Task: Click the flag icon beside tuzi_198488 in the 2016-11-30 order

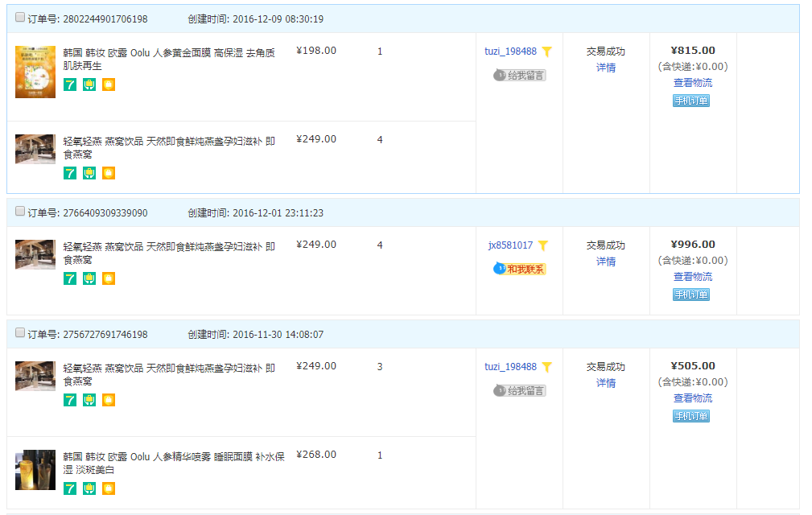Action: 547,367
